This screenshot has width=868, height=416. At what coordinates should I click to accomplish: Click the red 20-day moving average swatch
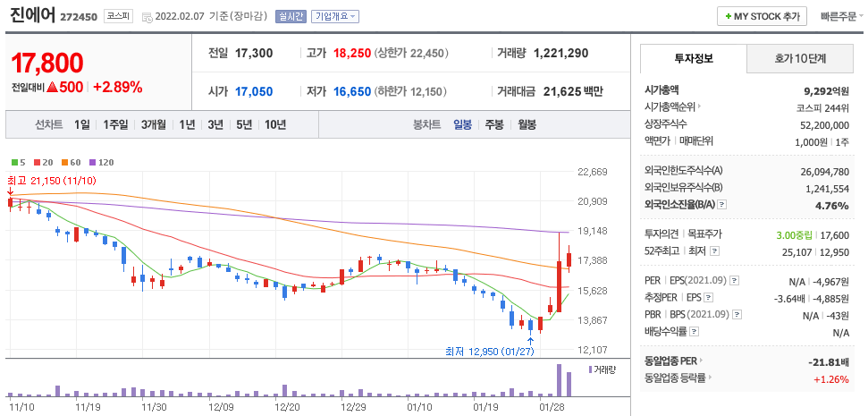click(x=37, y=162)
